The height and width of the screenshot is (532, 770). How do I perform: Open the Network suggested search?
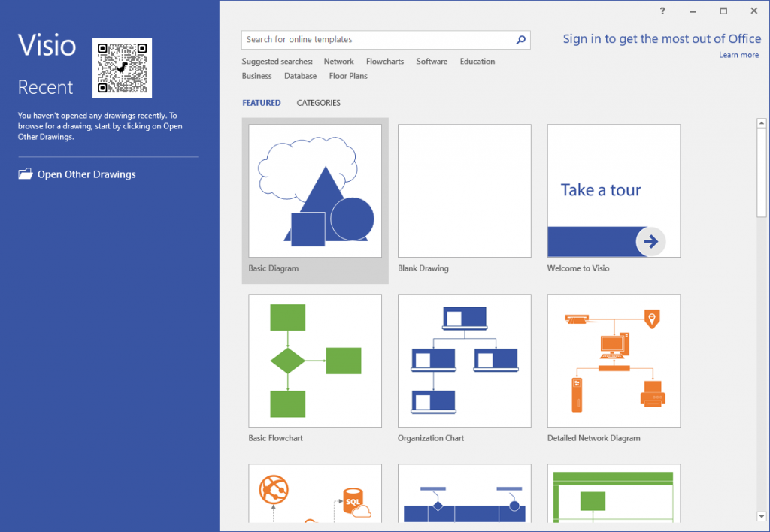tap(338, 61)
